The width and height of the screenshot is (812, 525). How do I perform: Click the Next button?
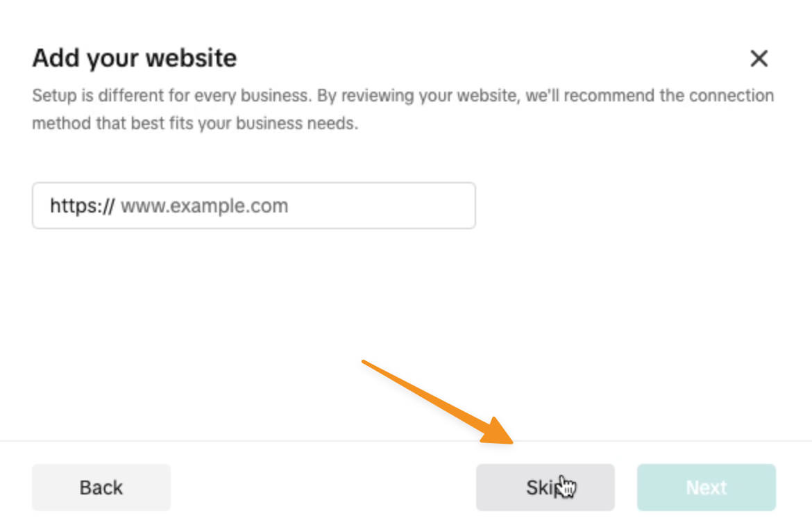[706, 487]
